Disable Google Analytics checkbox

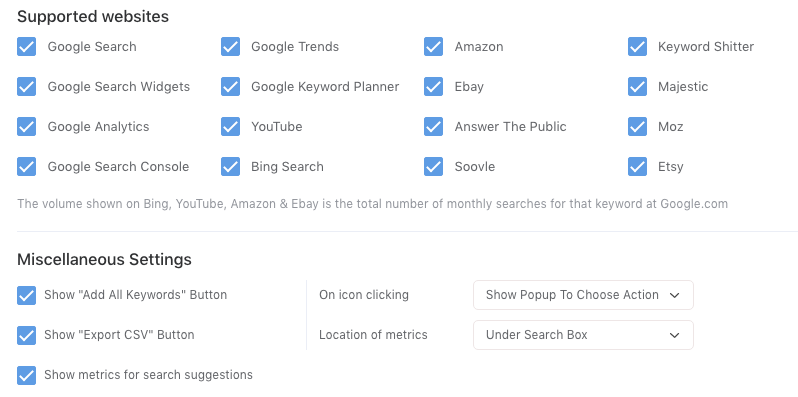click(26, 127)
